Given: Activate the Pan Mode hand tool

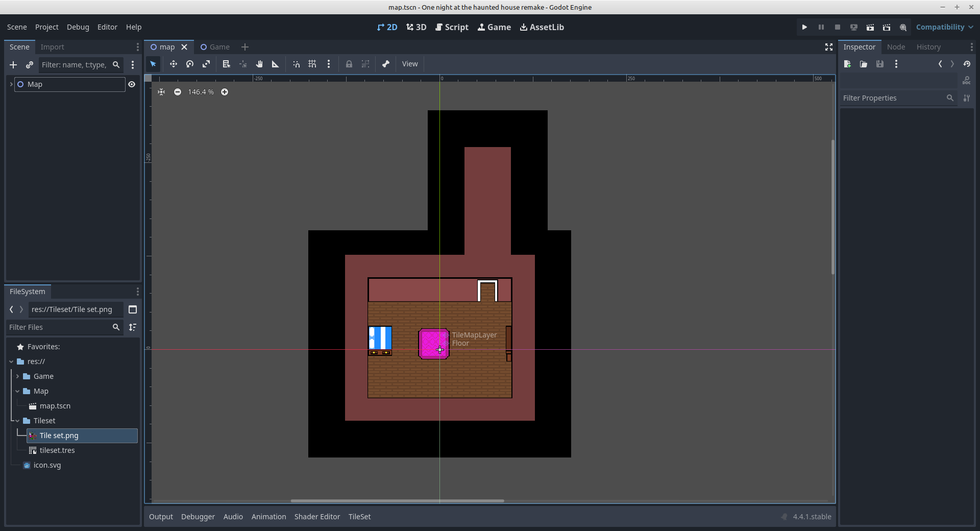Looking at the screenshot, I should click(259, 64).
